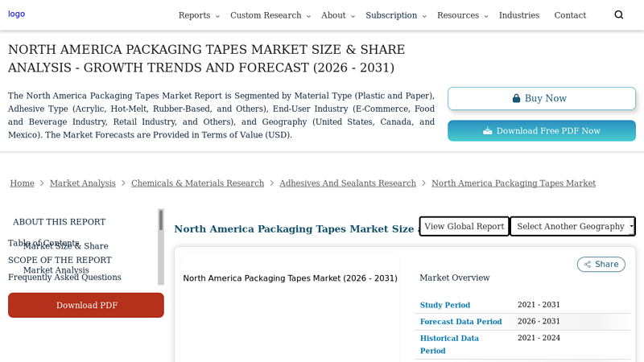Image resolution: width=644 pixels, height=362 pixels.
Task: Open Market Analysis breadcrumb link
Action: coord(83,183)
